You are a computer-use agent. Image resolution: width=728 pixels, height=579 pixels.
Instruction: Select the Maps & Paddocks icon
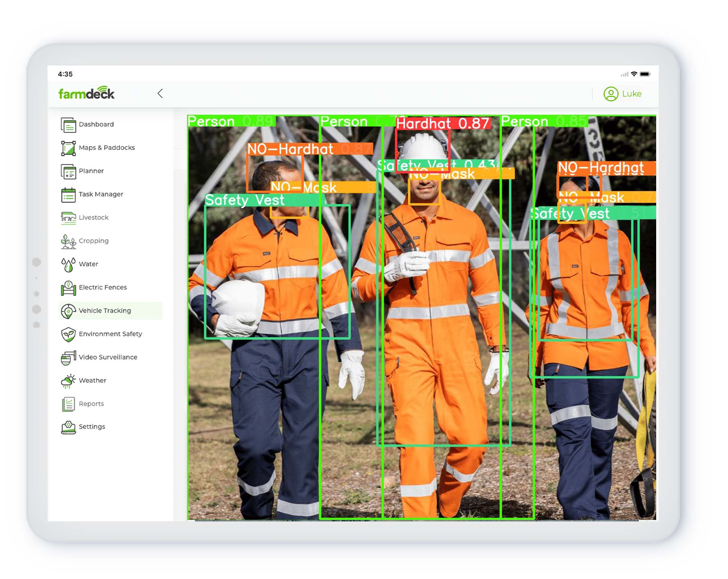tap(68, 147)
